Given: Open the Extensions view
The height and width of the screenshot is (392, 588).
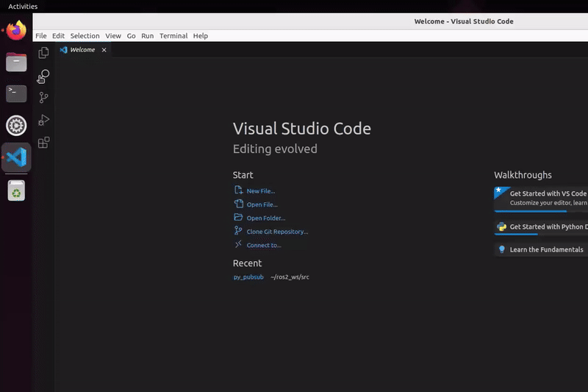Looking at the screenshot, I should (x=43, y=143).
